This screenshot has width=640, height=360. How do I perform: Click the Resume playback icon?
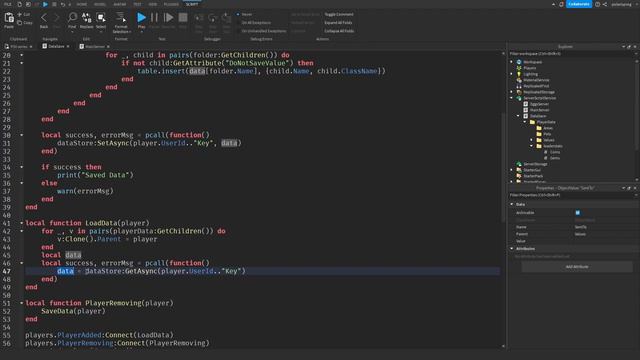[x=168, y=18]
